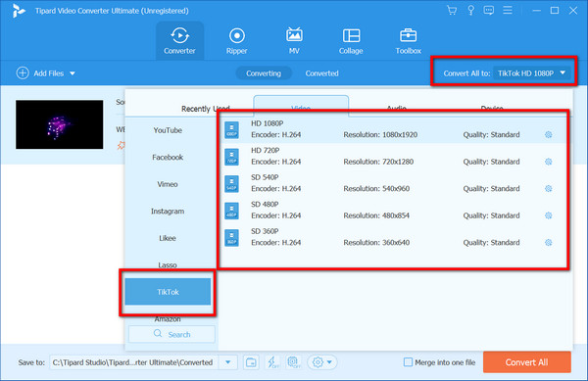Select TikTok in the platform list

(168, 292)
